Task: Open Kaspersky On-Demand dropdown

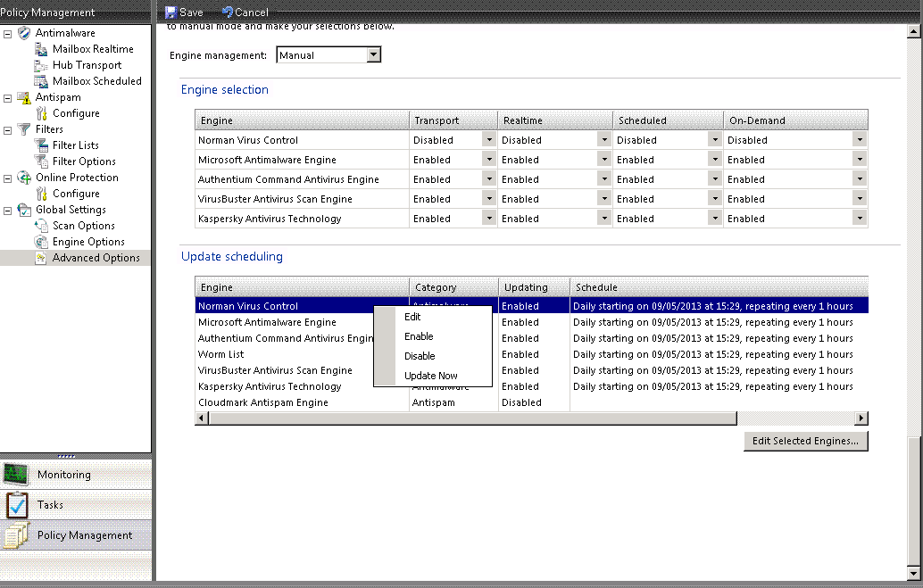Action: (859, 219)
